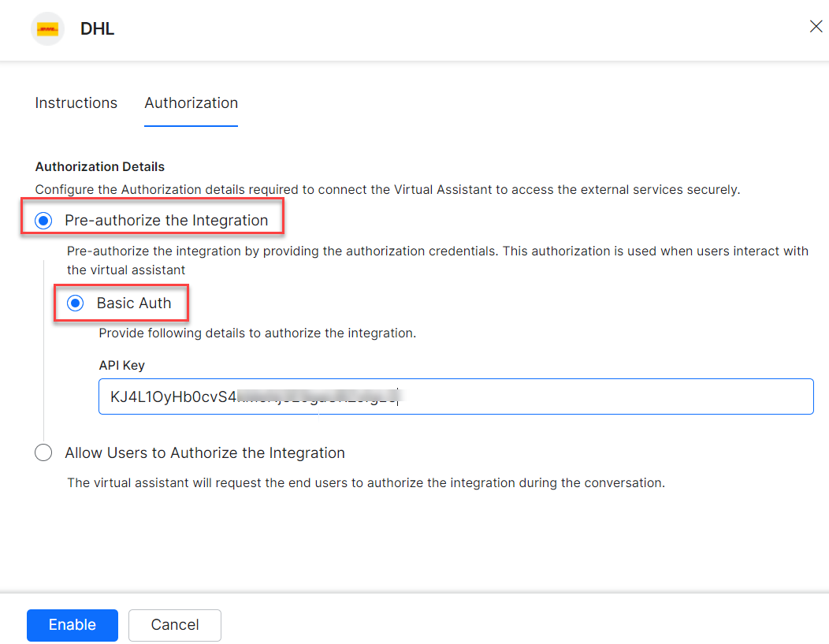Select the Pre-authorize the Integration radio button

(44, 221)
